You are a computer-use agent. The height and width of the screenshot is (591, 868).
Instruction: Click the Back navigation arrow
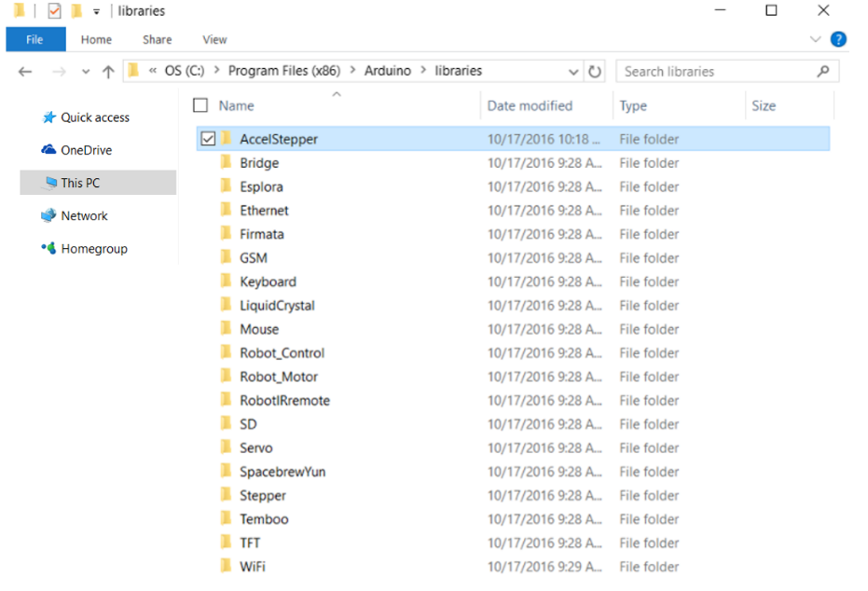click(25, 72)
